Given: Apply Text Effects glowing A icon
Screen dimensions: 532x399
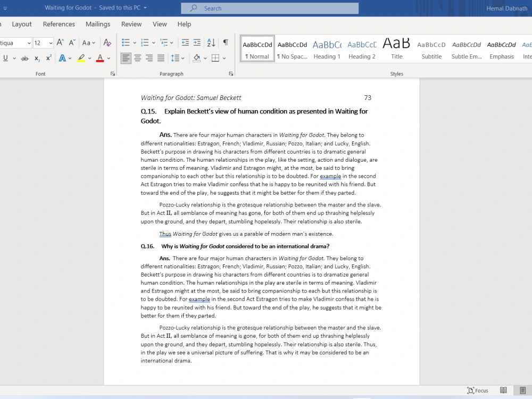Looking at the screenshot, I should (x=62, y=58).
